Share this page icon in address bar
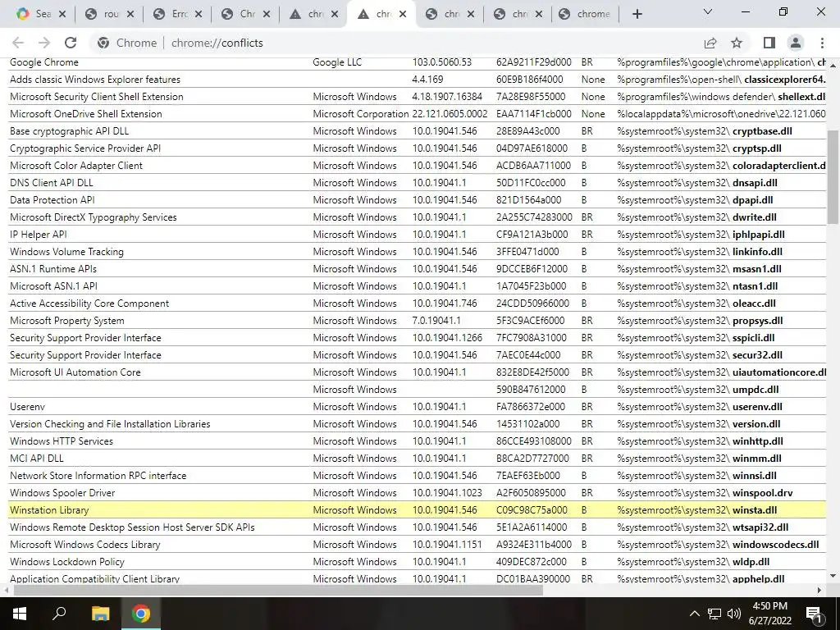Screen dimensions: 840x630 click(710, 43)
